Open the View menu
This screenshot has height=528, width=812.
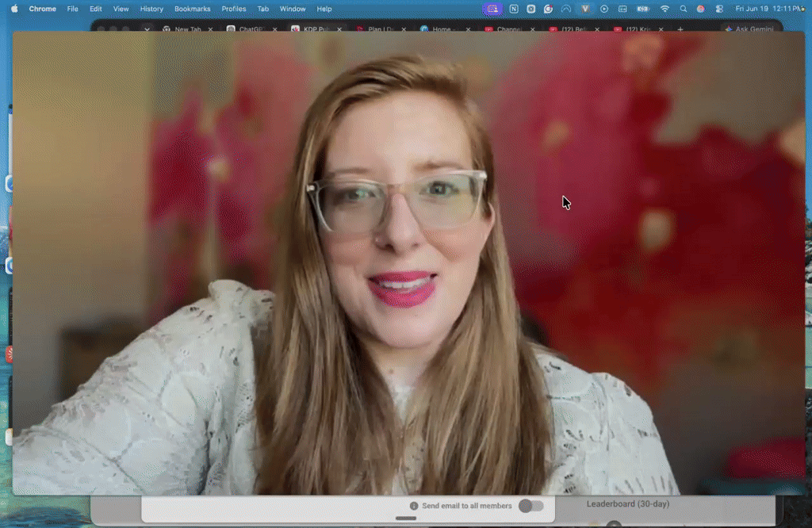[x=121, y=9]
